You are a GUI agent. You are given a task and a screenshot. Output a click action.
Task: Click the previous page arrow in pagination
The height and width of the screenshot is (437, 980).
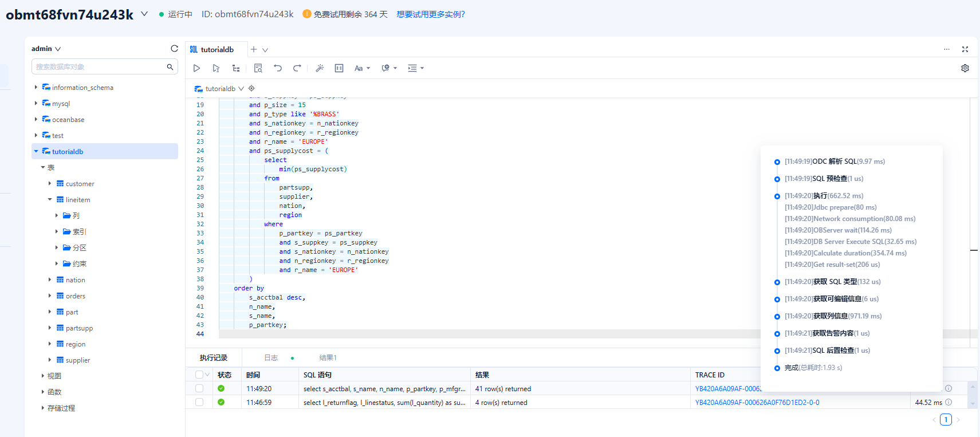pos(934,420)
